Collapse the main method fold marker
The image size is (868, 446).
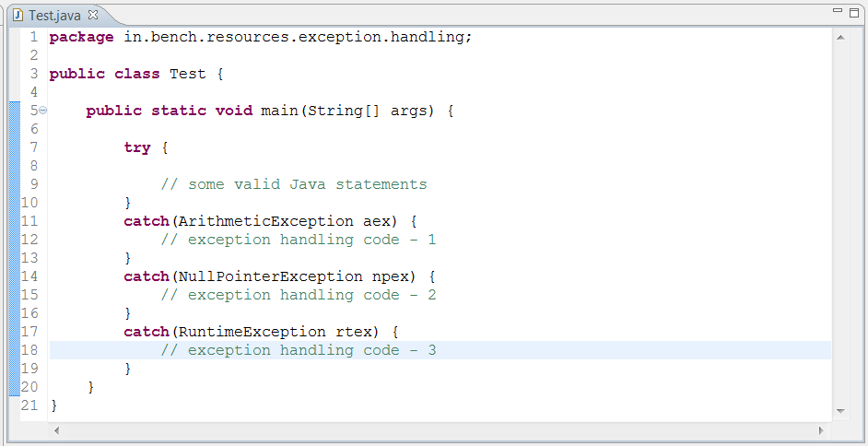coord(43,111)
